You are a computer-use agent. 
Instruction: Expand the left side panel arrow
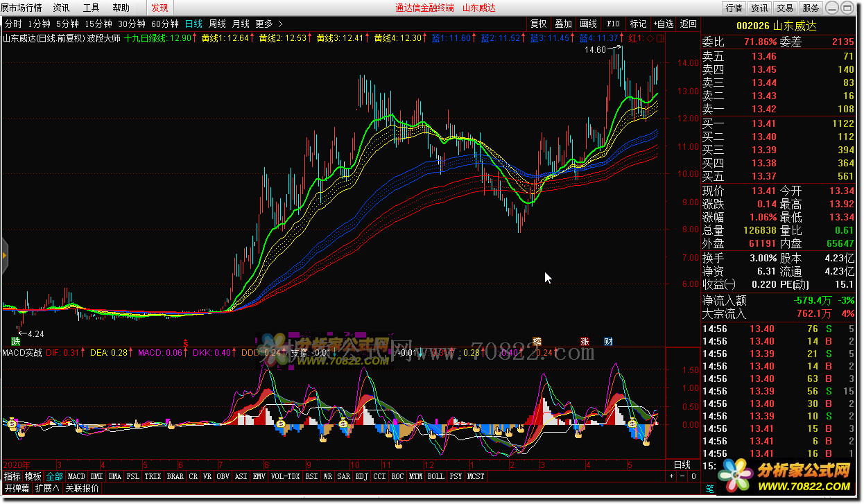[3, 255]
